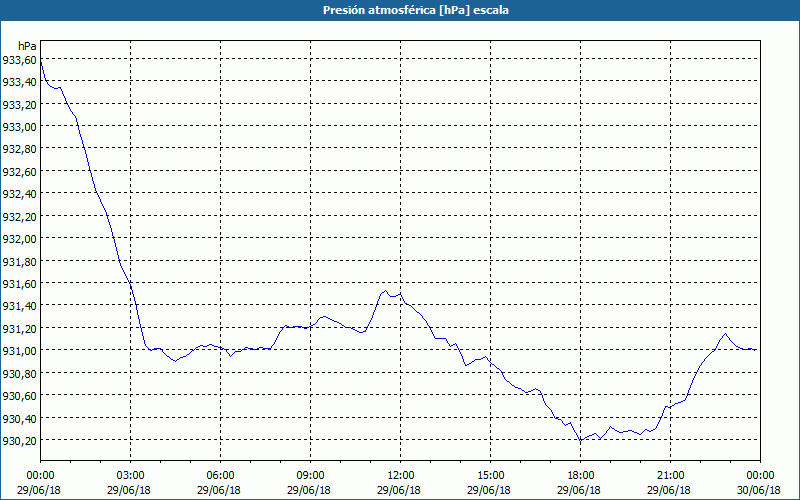Image resolution: width=800 pixels, height=500 pixels.
Task: Click the 930,40 y-axis value
Action: tap(19, 418)
